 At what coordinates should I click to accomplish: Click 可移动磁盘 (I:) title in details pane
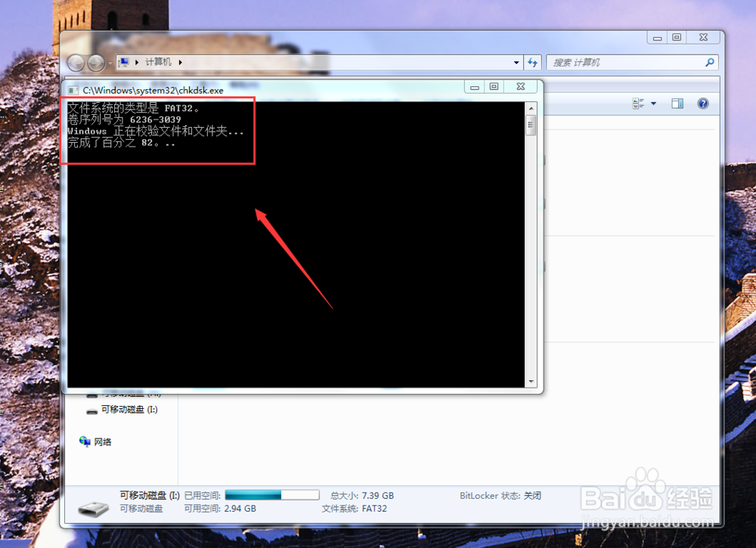tap(150, 495)
